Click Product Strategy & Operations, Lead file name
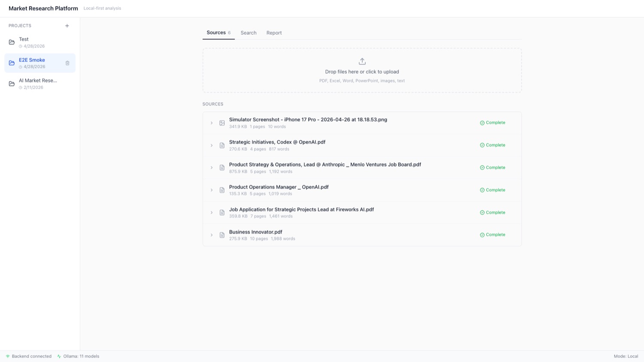Image resolution: width=644 pixels, height=362 pixels. tap(325, 164)
